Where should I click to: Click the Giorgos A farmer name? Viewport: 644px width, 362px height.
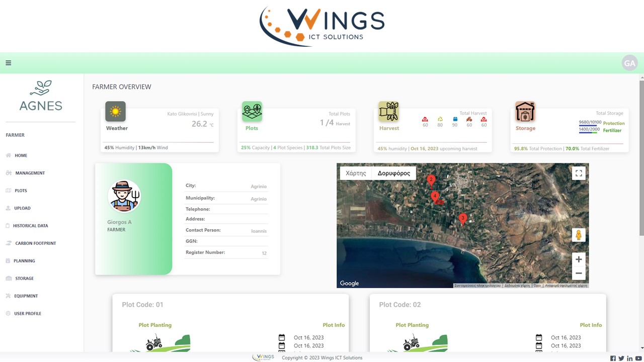coord(119,222)
